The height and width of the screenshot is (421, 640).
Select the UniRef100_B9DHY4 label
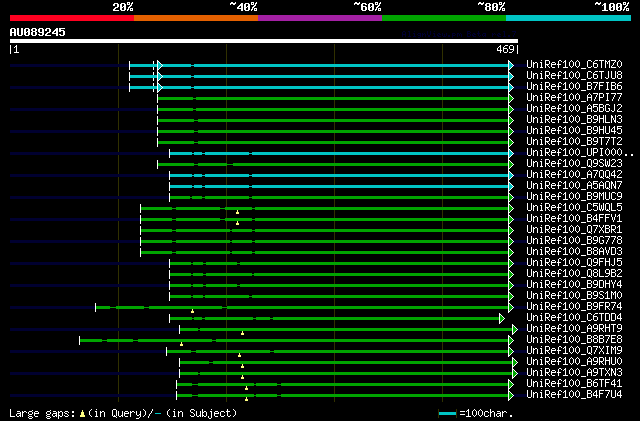[x=574, y=285]
